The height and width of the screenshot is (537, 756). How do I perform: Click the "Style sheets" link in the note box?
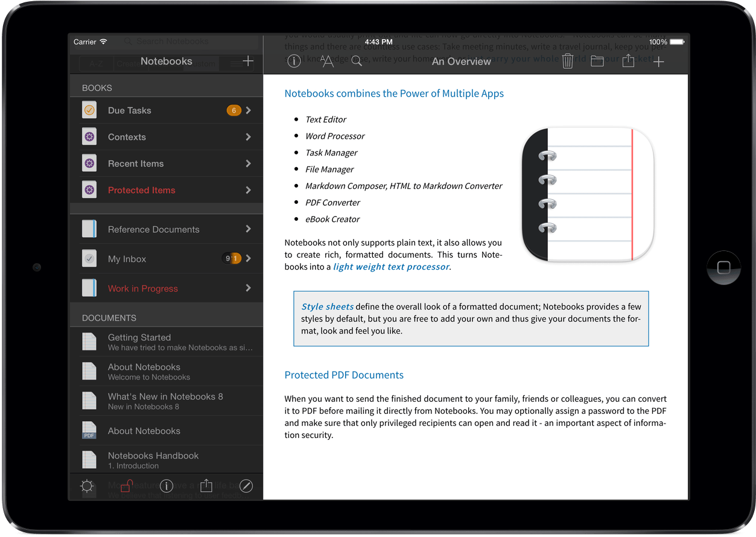click(328, 307)
